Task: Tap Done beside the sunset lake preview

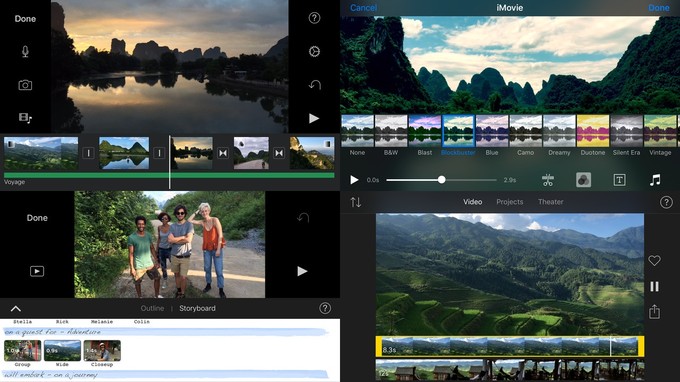Action: 25,19
